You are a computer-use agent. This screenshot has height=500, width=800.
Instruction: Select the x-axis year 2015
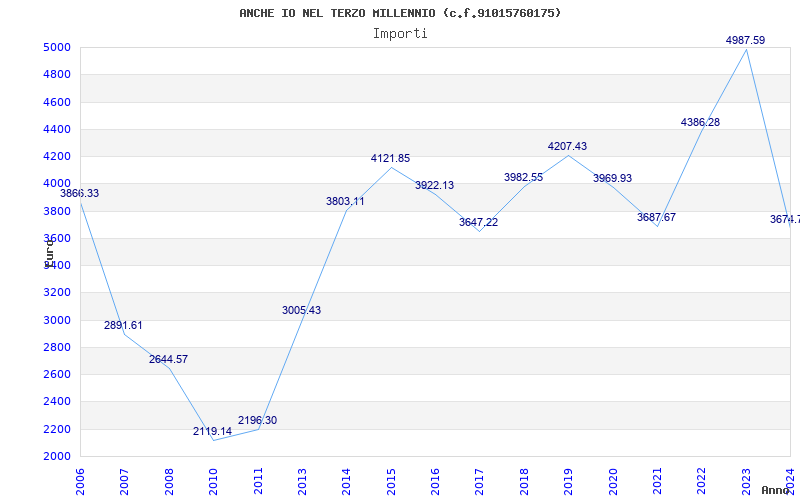[391, 482]
